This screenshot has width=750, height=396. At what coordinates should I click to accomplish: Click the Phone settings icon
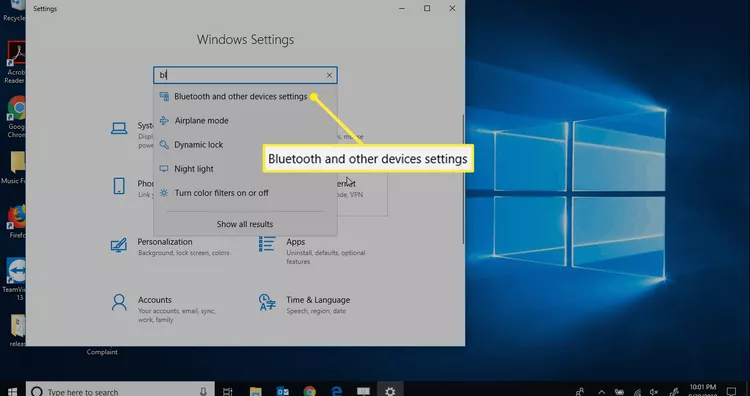point(119,186)
